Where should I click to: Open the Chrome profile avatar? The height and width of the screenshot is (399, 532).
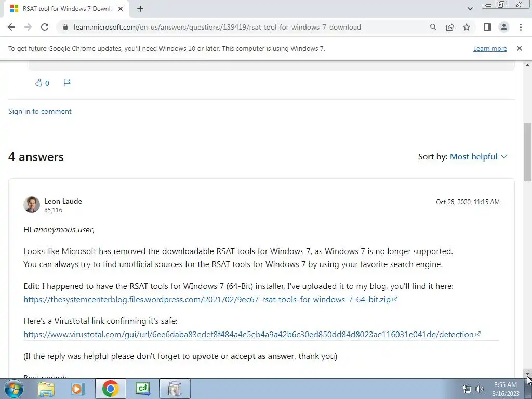point(504,27)
